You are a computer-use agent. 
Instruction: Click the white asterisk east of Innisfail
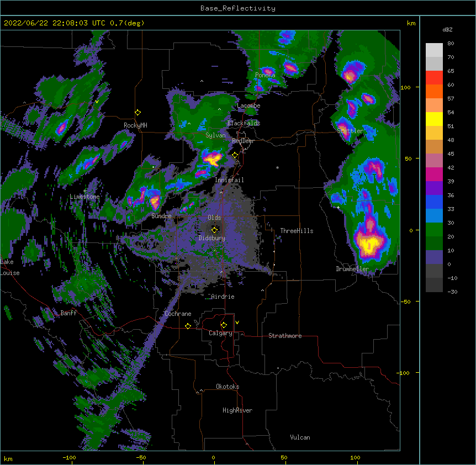tap(277, 167)
